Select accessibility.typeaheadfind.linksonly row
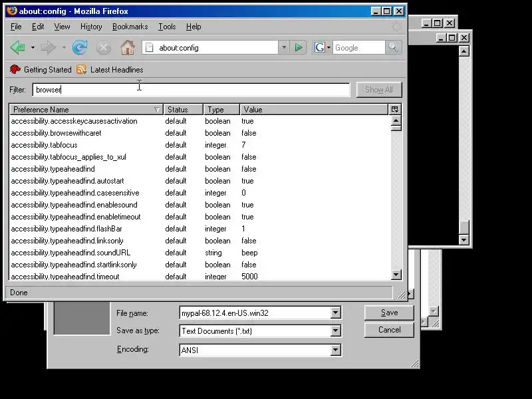Screen dimensions: 532x399 [200, 241]
